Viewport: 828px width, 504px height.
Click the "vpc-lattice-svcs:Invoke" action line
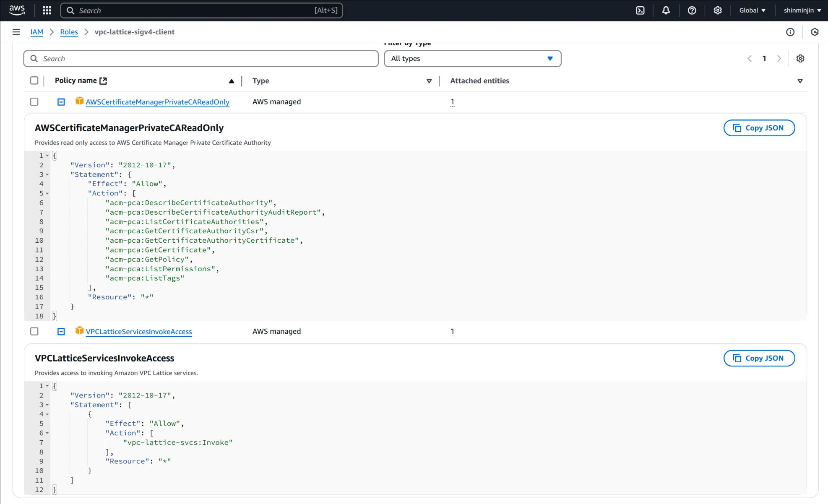tap(178, 442)
